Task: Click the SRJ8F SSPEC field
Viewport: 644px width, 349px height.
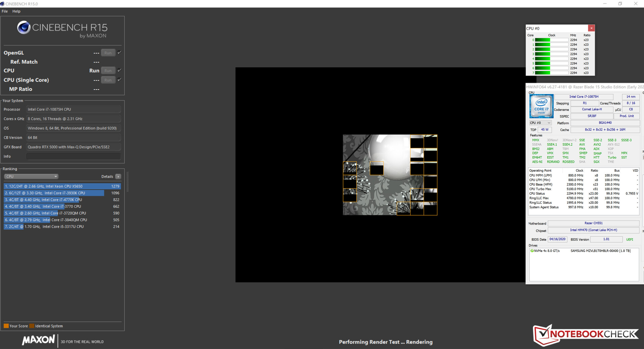Action: click(592, 116)
